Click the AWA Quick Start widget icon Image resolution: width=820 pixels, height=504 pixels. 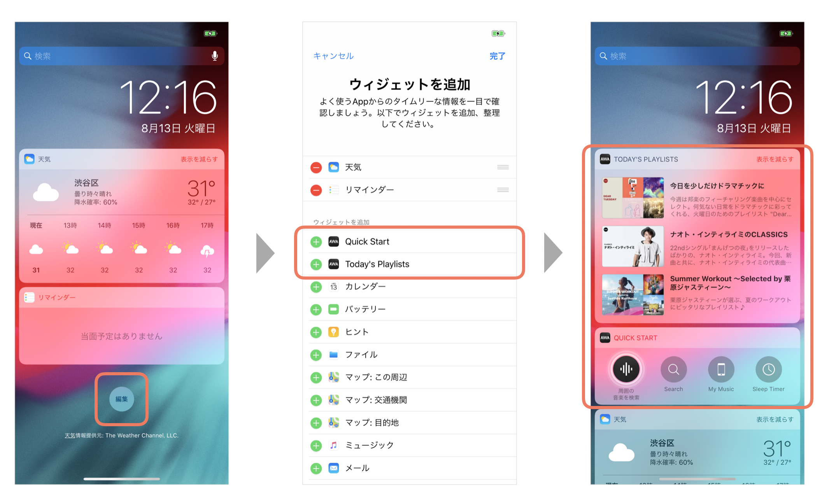click(336, 241)
